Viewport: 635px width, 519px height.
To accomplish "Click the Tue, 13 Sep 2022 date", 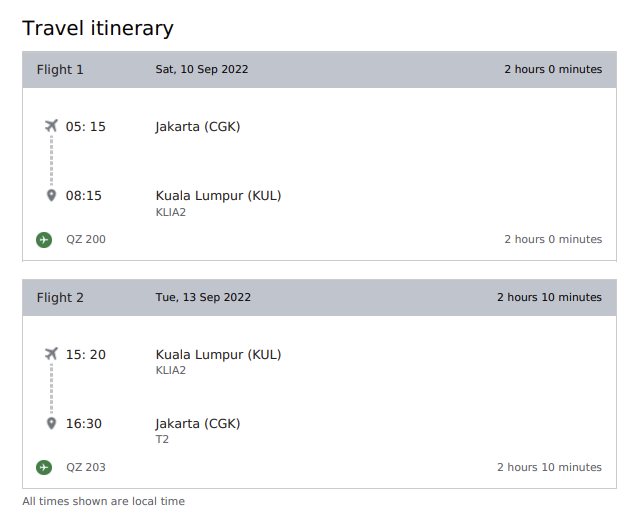I will [203, 298].
